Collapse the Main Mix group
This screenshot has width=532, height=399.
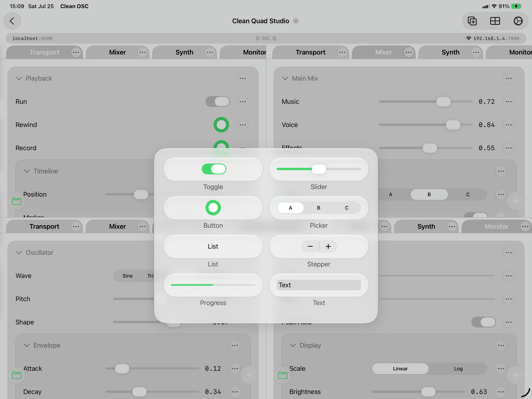[x=285, y=78]
